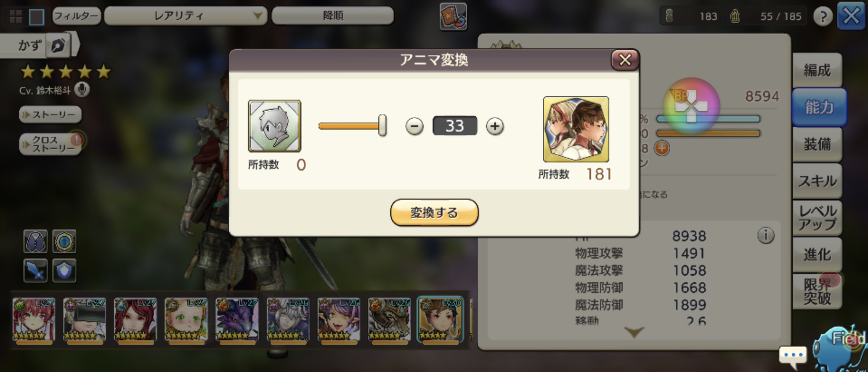The image size is (868, 372).
Task: Click the book icon in top bar
Action: [x=453, y=16]
